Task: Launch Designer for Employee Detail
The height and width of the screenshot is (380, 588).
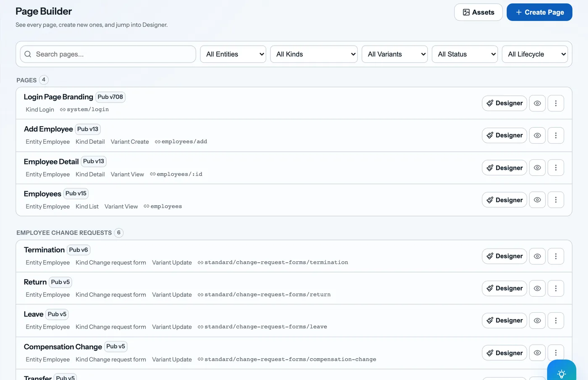Action: [x=504, y=168]
